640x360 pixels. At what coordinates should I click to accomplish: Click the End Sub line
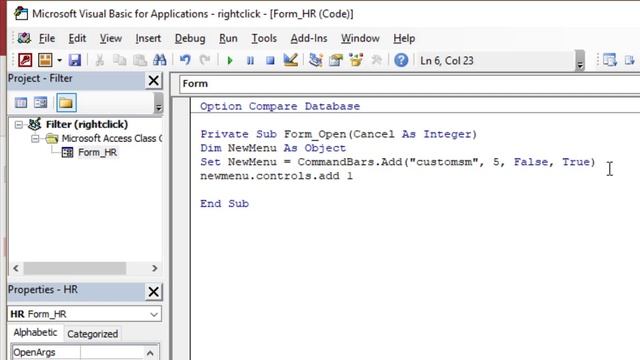tap(224, 204)
